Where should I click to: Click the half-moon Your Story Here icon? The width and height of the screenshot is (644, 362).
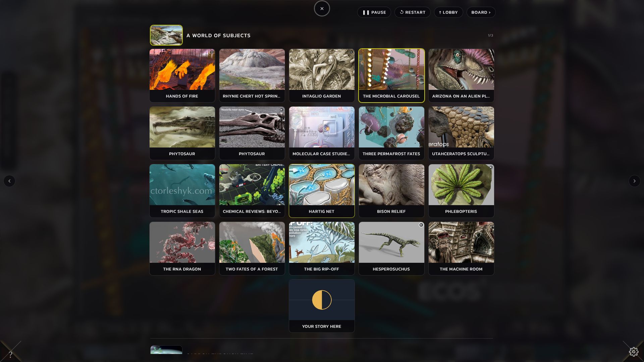[x=322, y=300]
